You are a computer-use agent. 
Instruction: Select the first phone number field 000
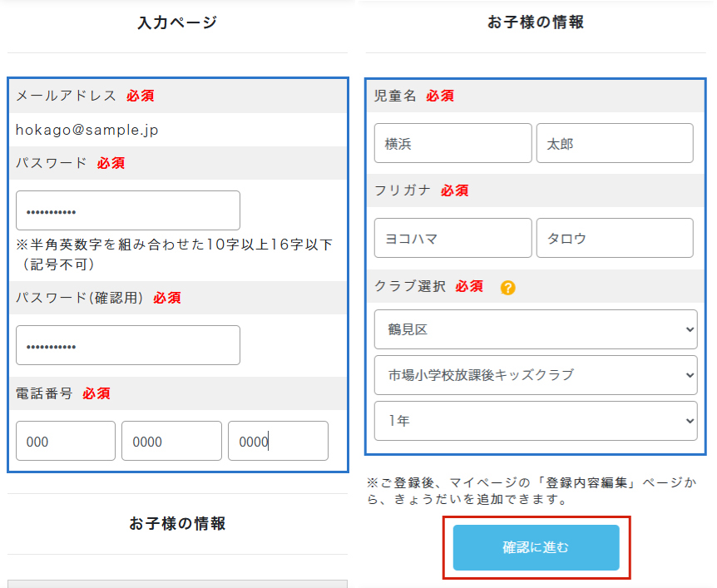[x=66, y=441]
